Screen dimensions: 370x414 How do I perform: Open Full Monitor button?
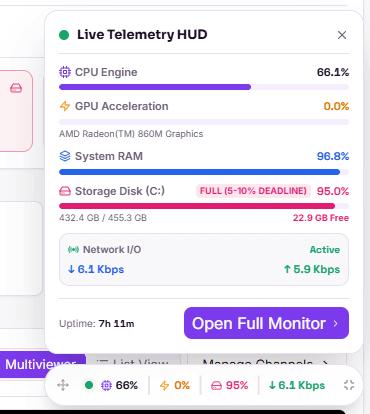(x=266, y=323)
